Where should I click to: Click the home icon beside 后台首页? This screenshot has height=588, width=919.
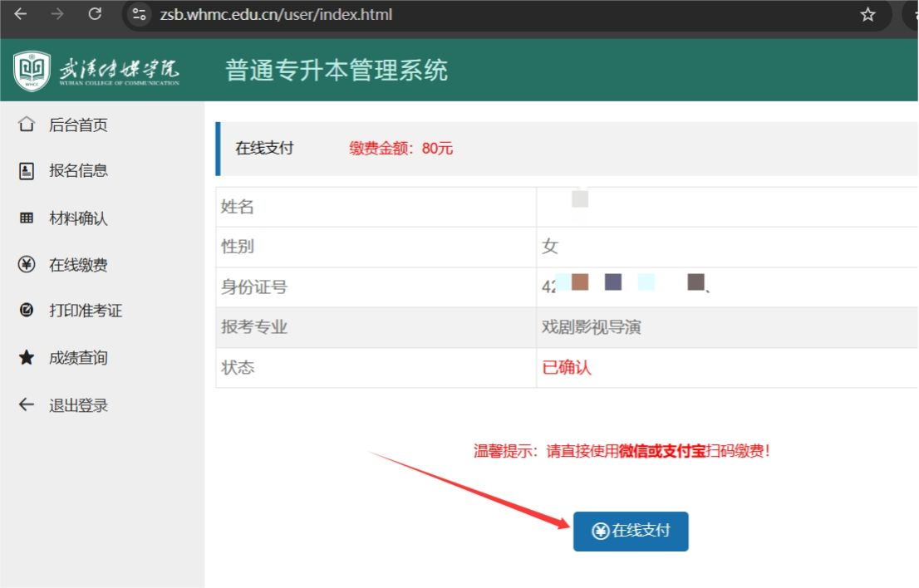pos(27,125)
